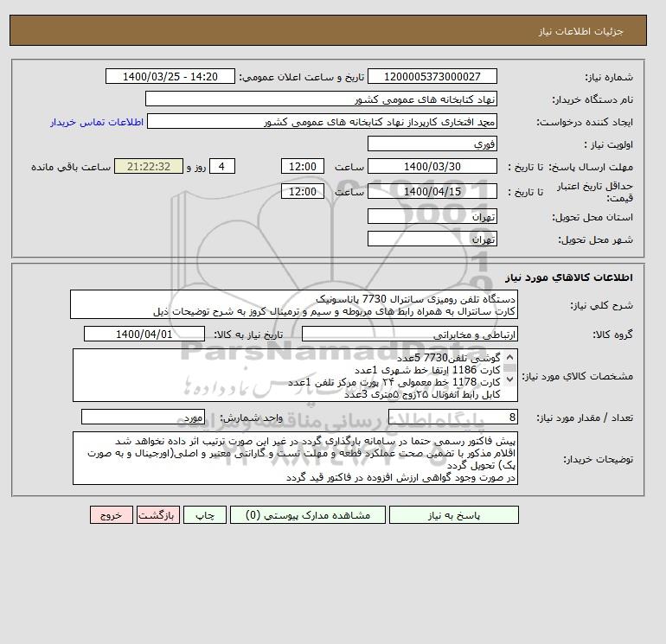Click countdown timer 21:22:32 field
The width and height of the screenshot is (666, 644).
click(149, 167)
